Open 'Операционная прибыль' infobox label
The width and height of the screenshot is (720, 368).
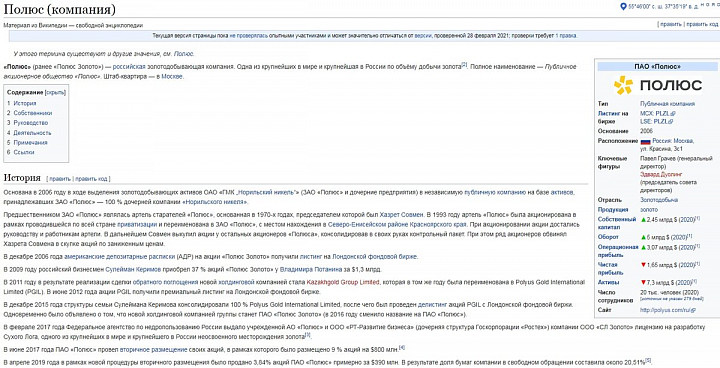pos(618,251)
